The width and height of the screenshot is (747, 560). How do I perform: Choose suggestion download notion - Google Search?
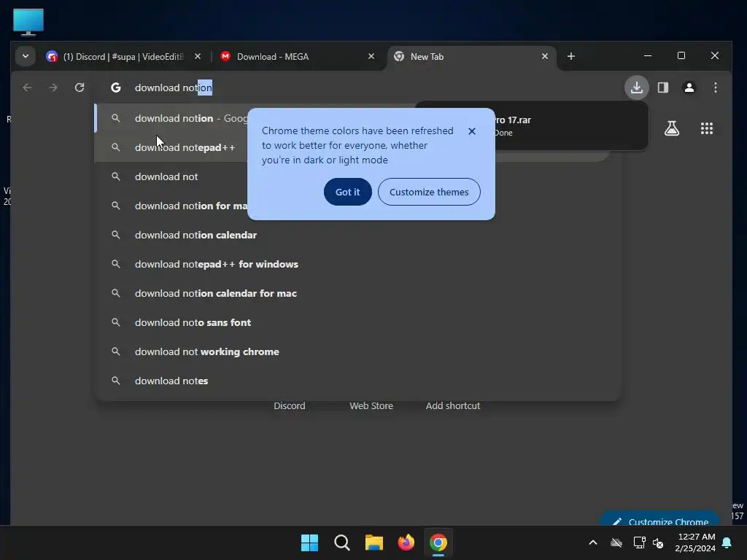pyautogui.click(x=172, y=118)
